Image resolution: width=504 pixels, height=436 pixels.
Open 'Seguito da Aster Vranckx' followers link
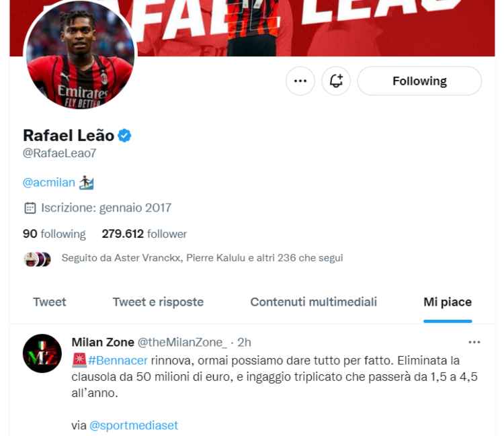pos(202,258)
